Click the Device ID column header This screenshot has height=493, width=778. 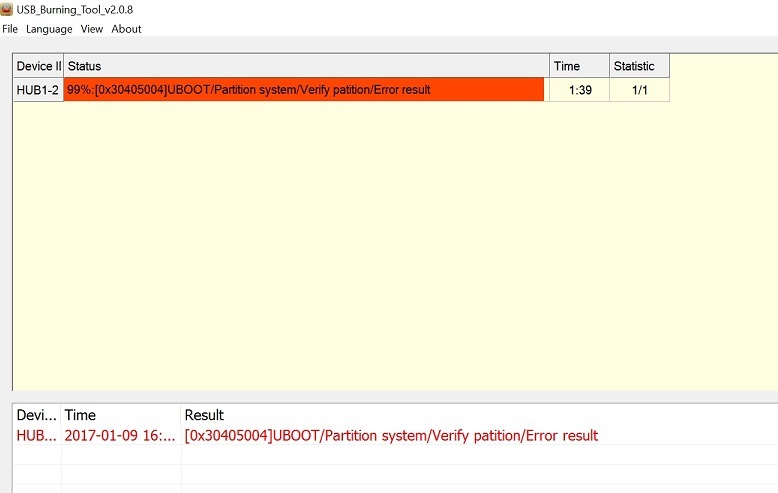[38, 66]
